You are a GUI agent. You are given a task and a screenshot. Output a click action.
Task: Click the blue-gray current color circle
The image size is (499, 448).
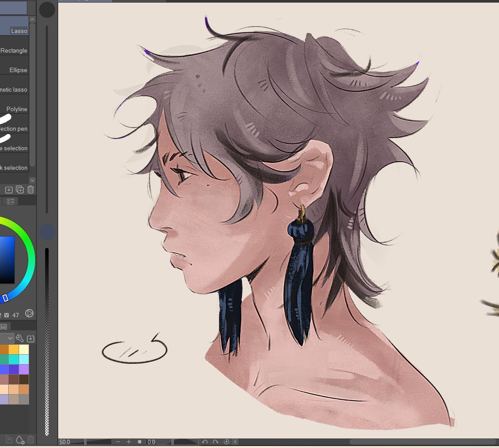pyautogui.click(x=47, y=232)
